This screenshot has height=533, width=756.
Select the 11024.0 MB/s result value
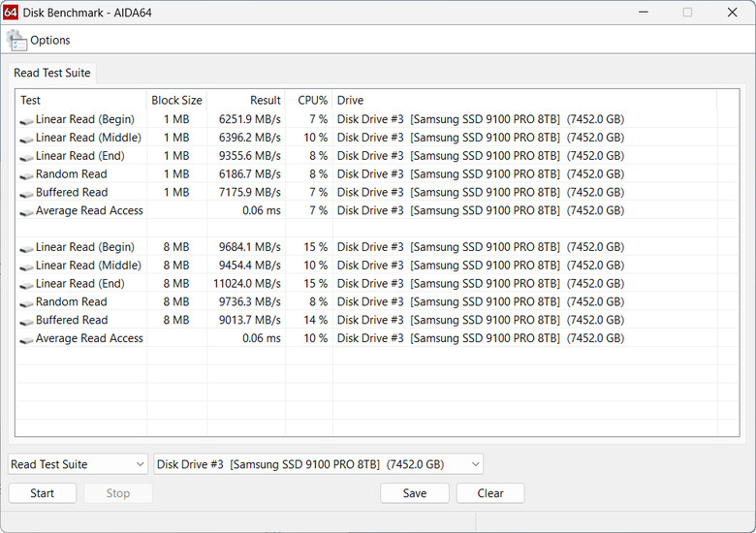(247, 283)
